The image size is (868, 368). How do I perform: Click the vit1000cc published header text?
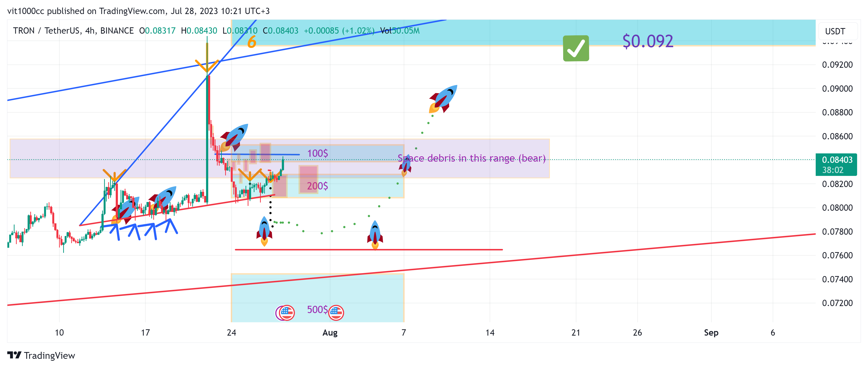(x=138, y=11)
